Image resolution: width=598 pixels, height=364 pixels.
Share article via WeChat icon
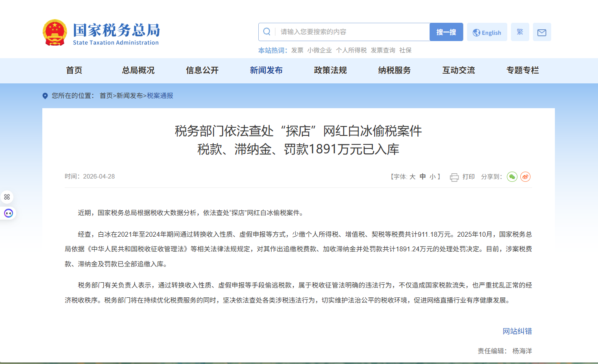pos(512,177)
